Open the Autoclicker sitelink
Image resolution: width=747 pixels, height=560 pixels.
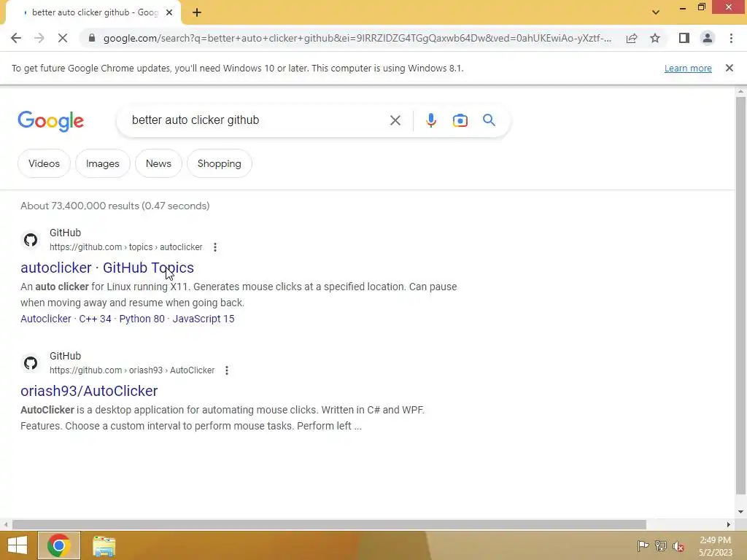[46, 319]
